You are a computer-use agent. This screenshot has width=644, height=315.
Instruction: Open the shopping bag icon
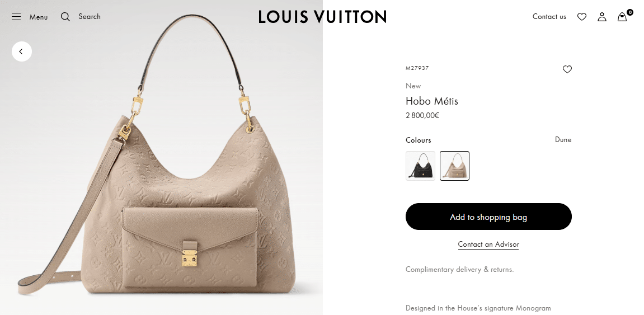622,17
